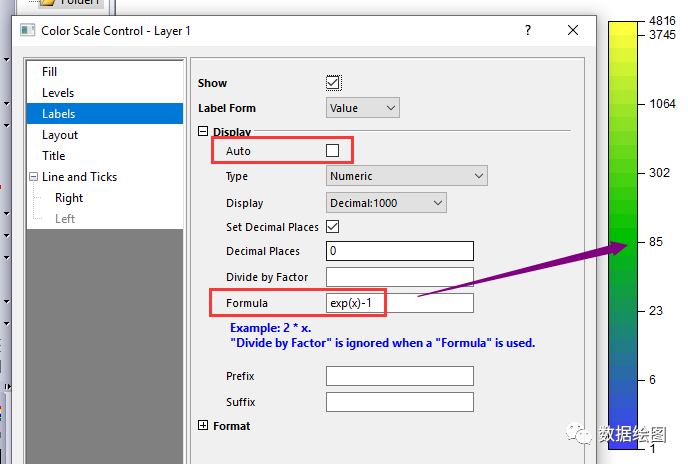
Task: Open the Title page
Action: [54, 156]
